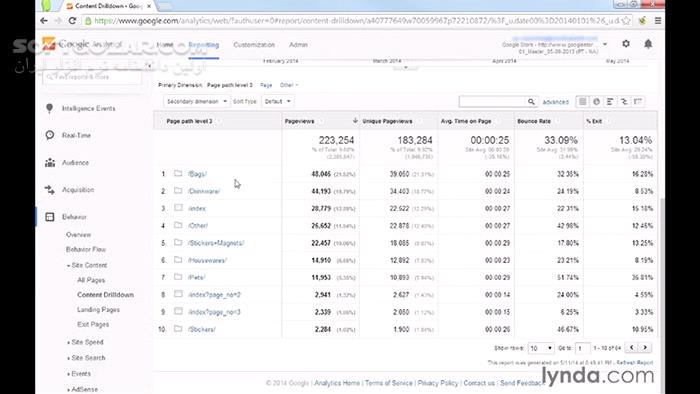700x394 pixels.
Task: Expand Events section
Action: tap(79, 374)
